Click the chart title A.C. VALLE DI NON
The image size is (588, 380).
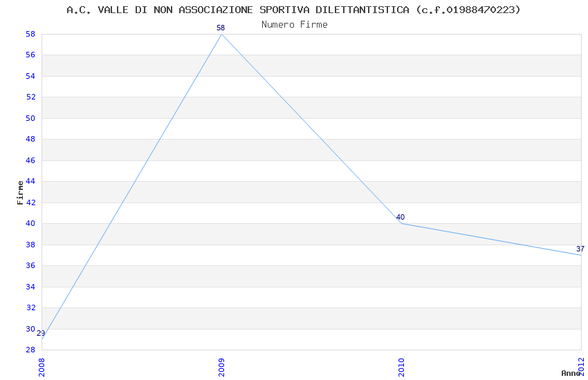293,10
